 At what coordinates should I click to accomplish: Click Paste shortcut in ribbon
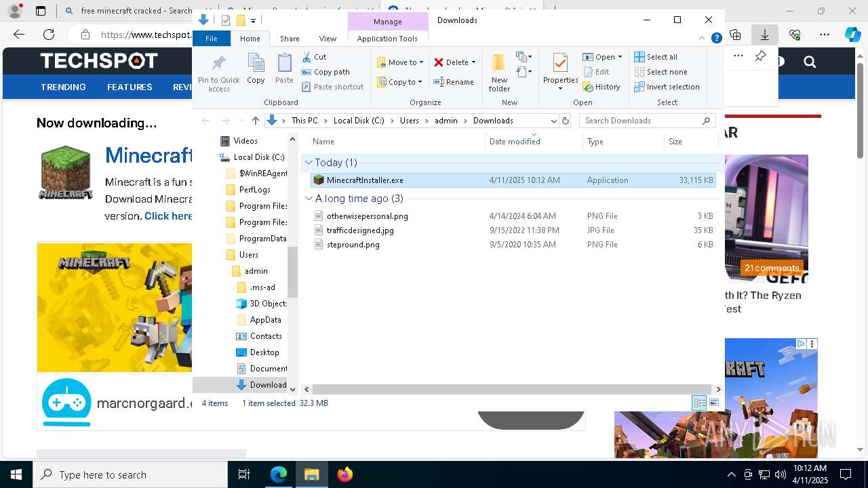point(332,87)
